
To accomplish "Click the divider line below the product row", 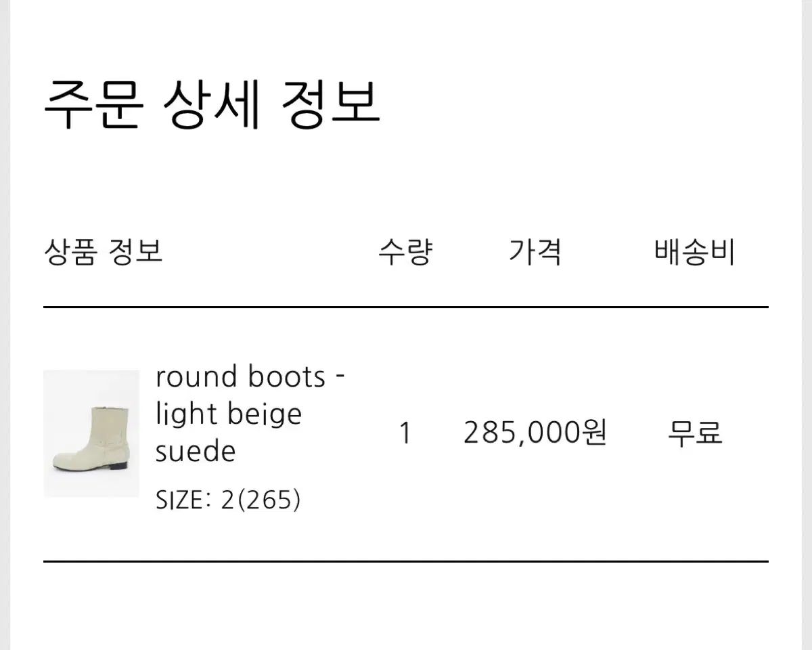I will 406,561.
